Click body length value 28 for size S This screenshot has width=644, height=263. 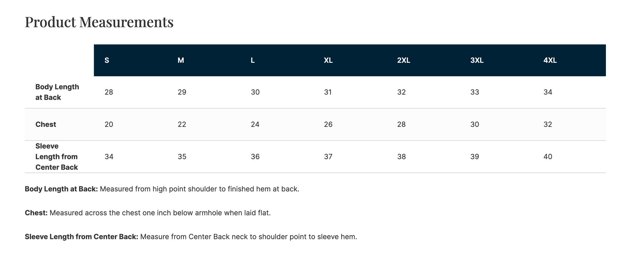[x=109, y=92]
